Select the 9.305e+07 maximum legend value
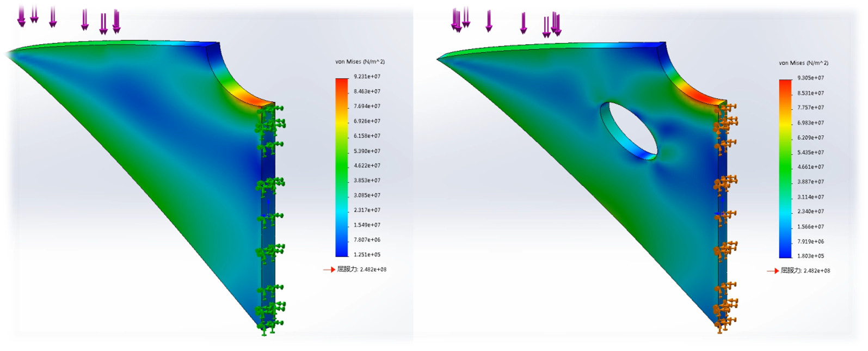868x351 pixels. (x=810, y=78)
